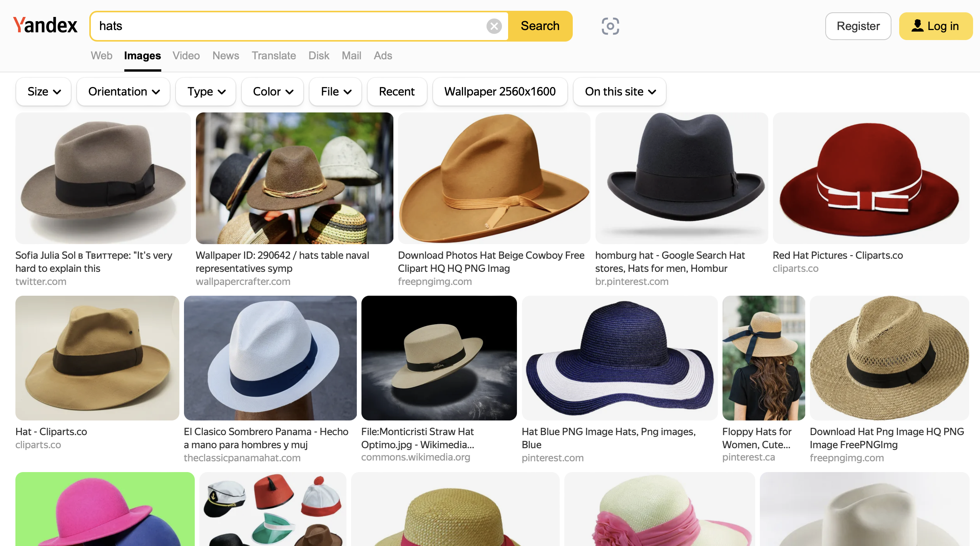Viewport: 980px width, 546px height.
Task: Toggle the Wallpaper 2560x1600 filter
Action: pos(500,92)
